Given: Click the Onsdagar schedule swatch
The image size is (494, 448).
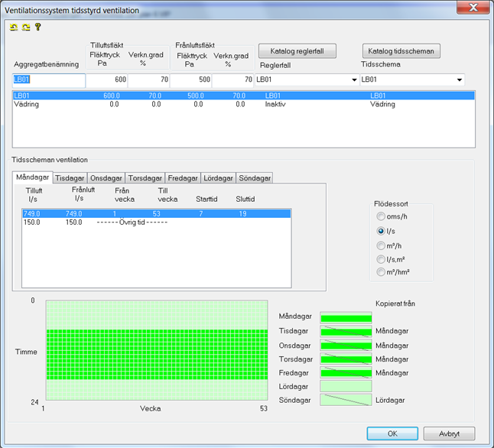Looking at the screenshot, I should tap(346, 345).
